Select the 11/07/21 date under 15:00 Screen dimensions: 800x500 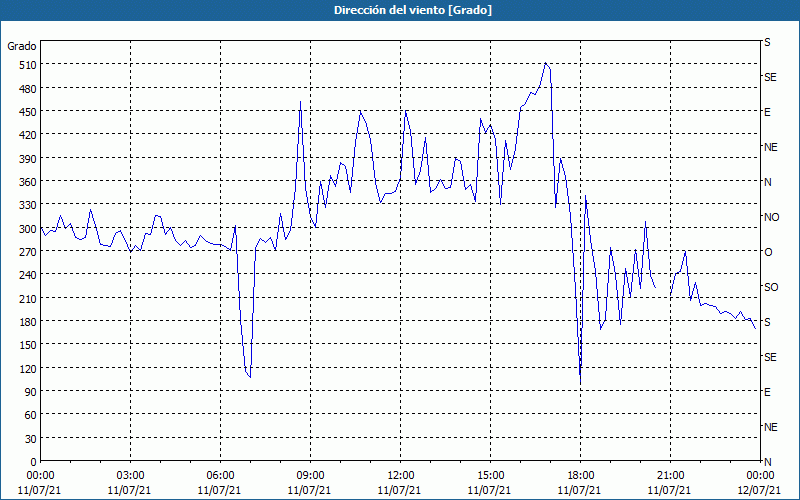(489, 490)
